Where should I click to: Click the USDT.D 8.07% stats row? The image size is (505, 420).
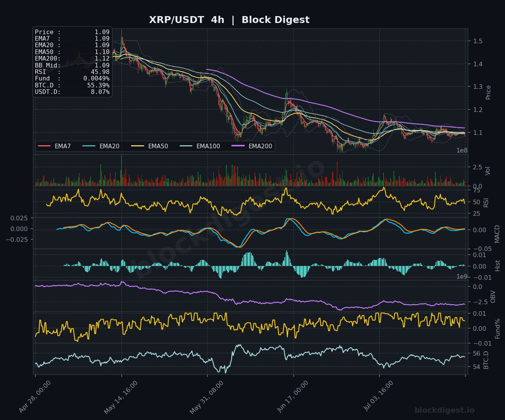pos(72,92)
